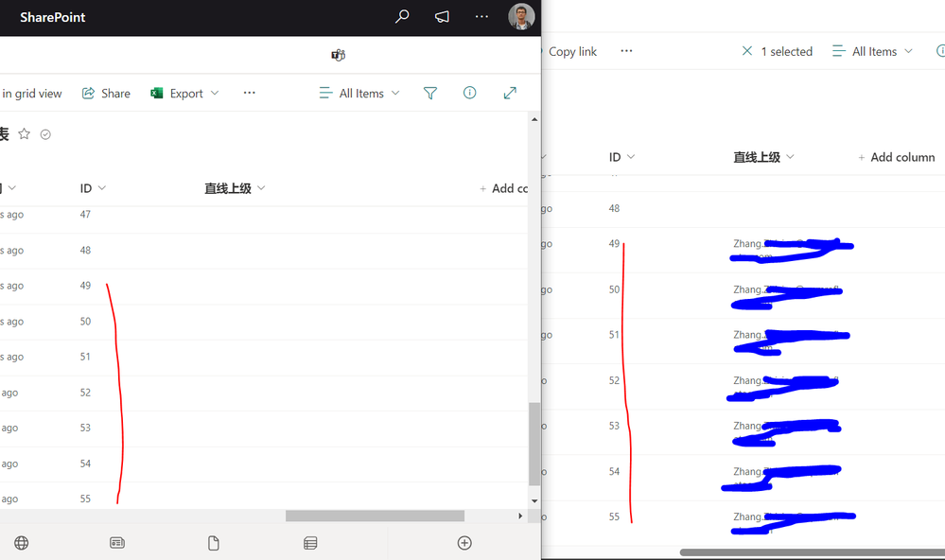Click the Zhang entry in right window row 55

pos(793,522)
